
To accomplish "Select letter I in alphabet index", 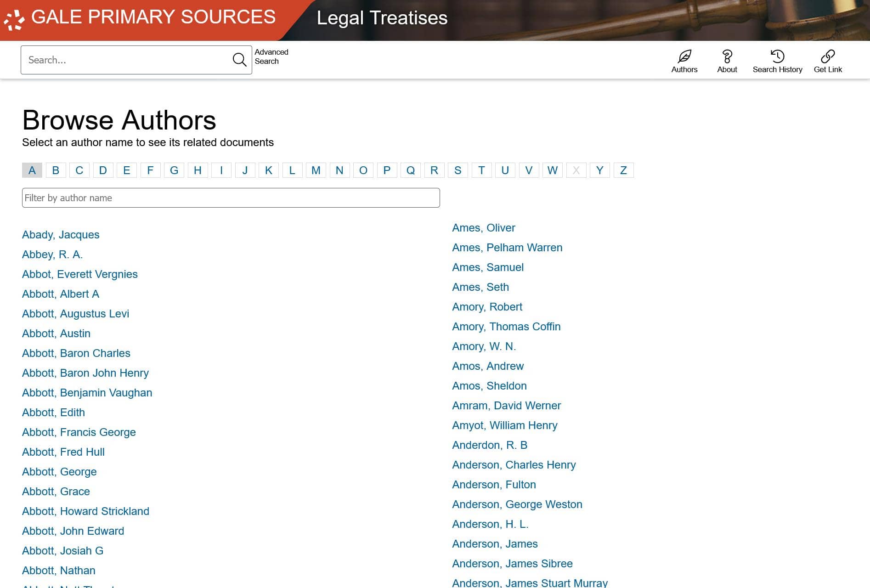I will [x=221, y=170].
